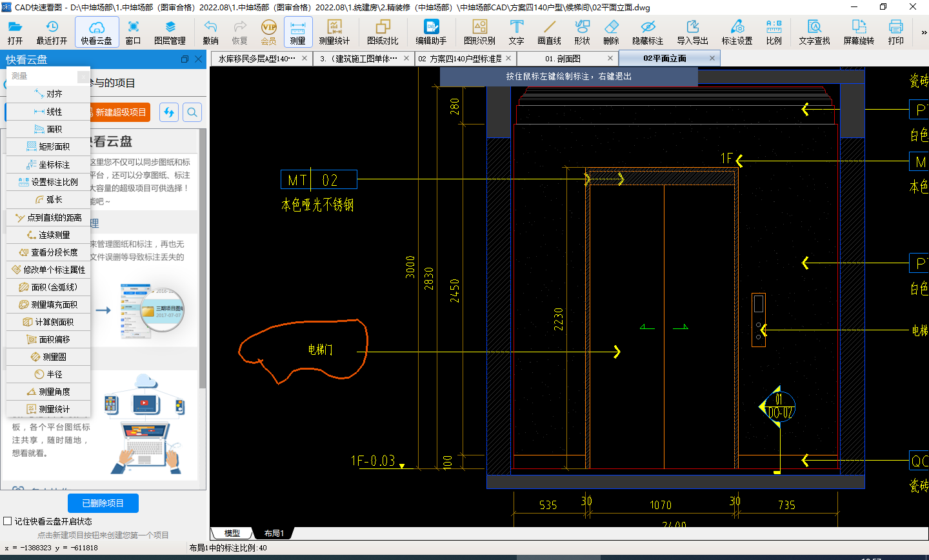929x560 pixels.
Task: Choose 测量角度 angle measurement
Action: 48,392
